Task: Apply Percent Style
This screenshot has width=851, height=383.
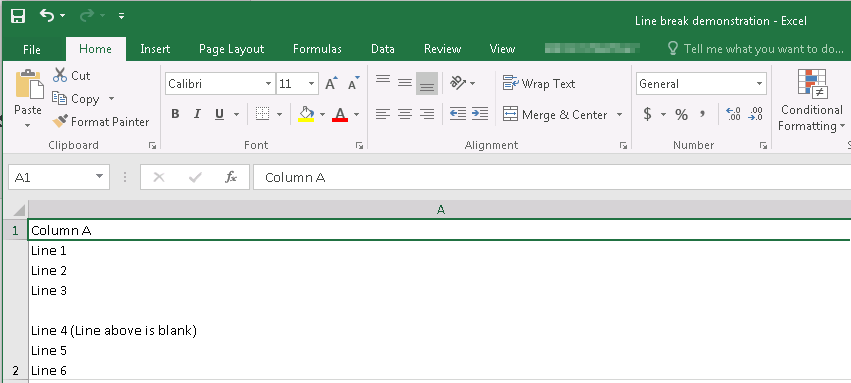Action: (x=682, y=114)
